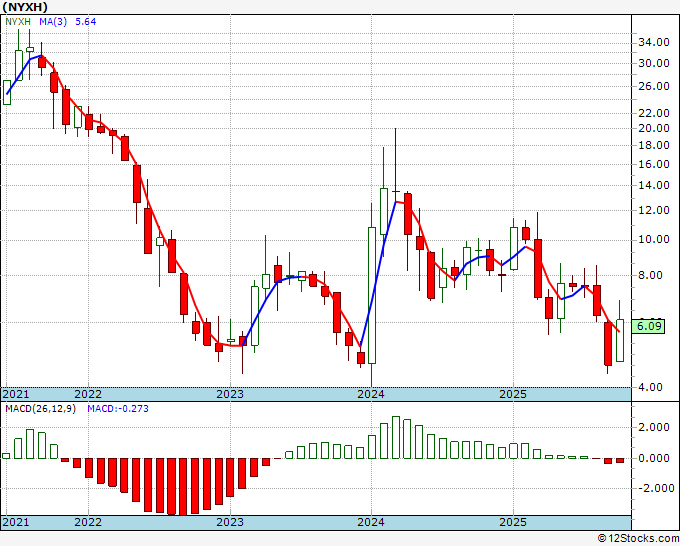Click the 0.000 MACD axis label
Viewport: 680px width, 546px height.
[654, 458]
